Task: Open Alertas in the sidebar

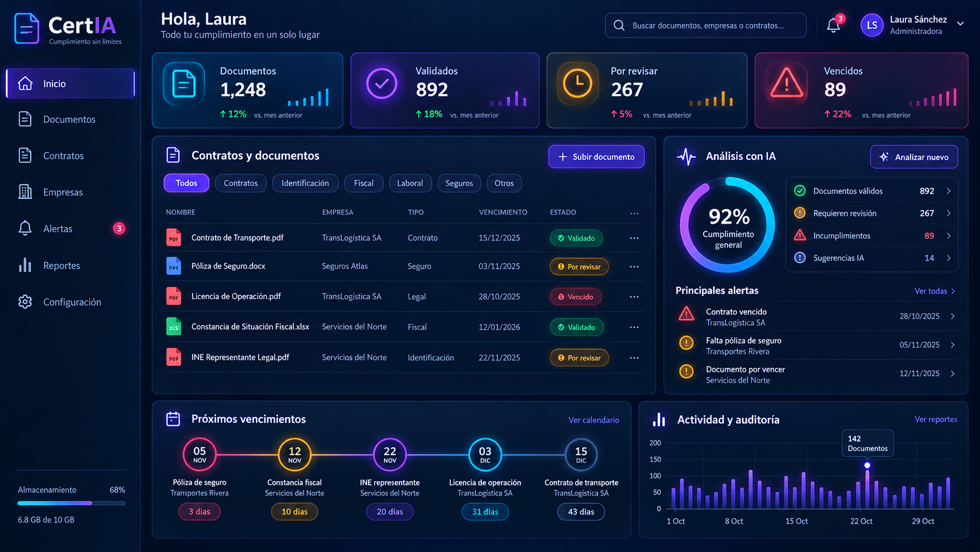Action: [70, 228]
